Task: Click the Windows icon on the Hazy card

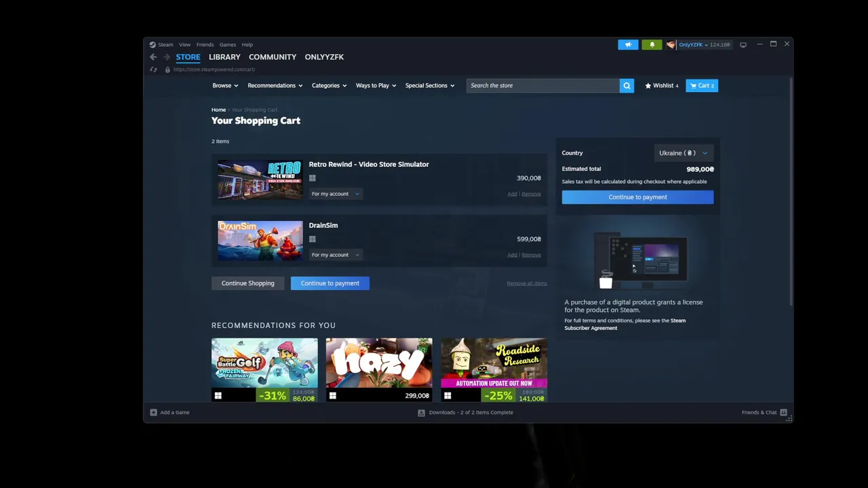Action: [333, 396]
